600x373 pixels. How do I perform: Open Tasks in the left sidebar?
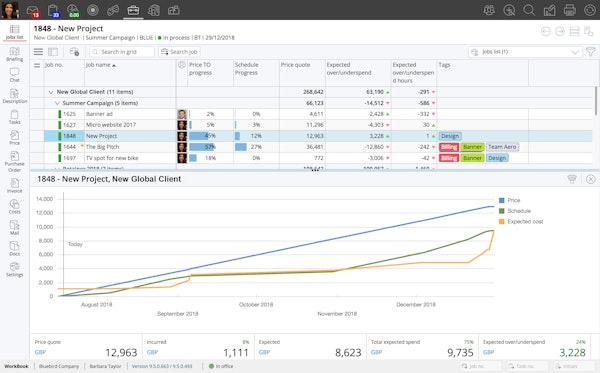point(15,117)
